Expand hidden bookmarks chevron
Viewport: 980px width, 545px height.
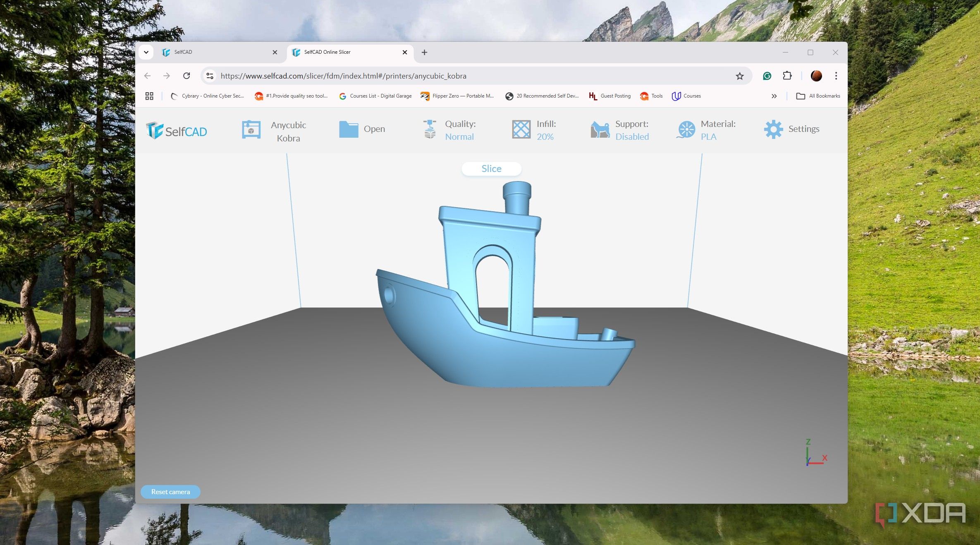(x=774, y=96)
